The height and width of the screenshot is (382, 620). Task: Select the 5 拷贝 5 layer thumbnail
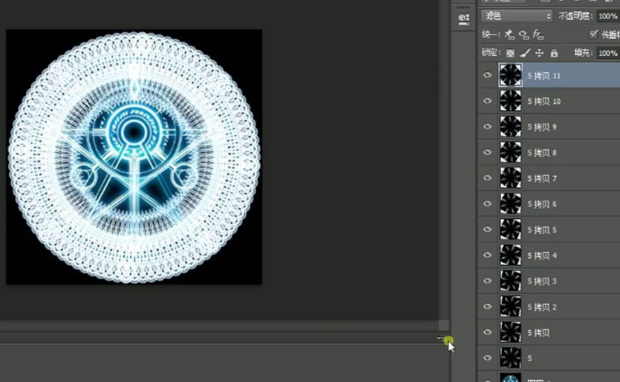tap(510, 229)
